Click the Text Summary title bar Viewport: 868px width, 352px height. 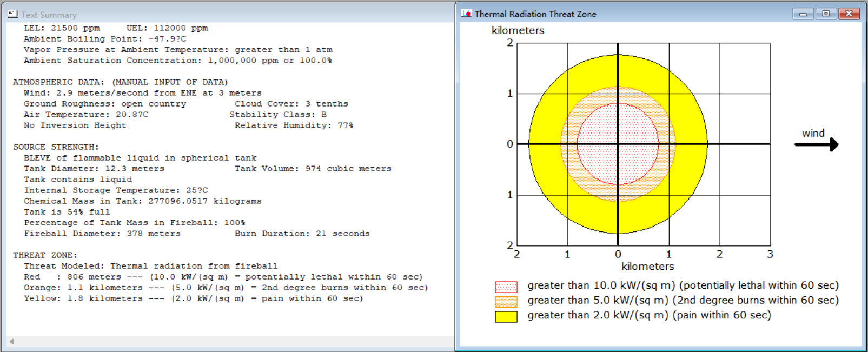(x=227, y=15)
